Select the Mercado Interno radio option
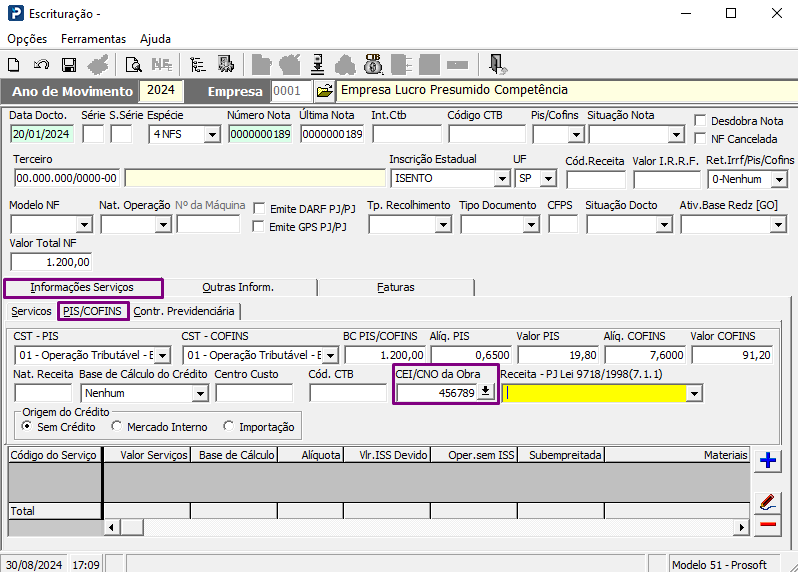 pos(117,426)
